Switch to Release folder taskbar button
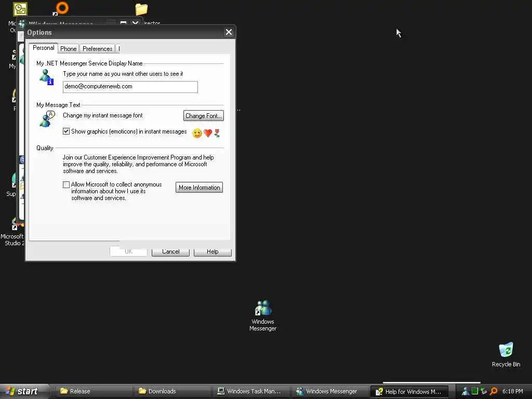Viewport: 532px width, 399px height. click(x=93, y=391)
